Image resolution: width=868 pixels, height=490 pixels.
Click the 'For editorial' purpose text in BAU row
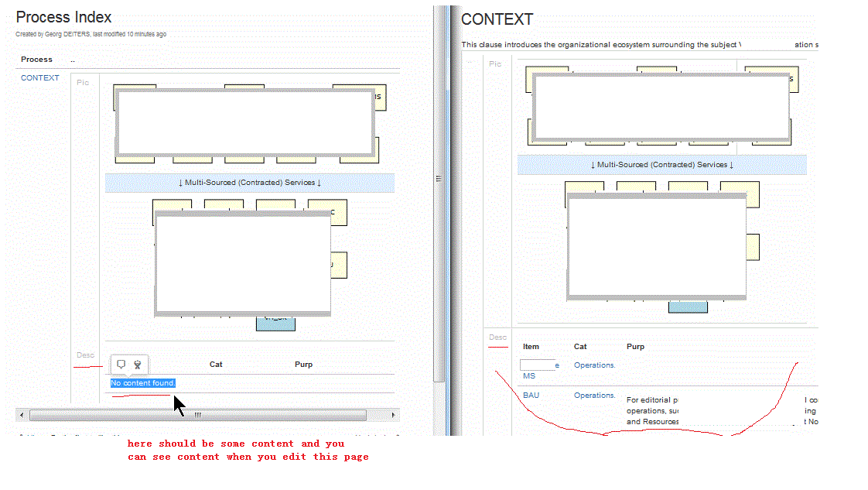(653, 411)
